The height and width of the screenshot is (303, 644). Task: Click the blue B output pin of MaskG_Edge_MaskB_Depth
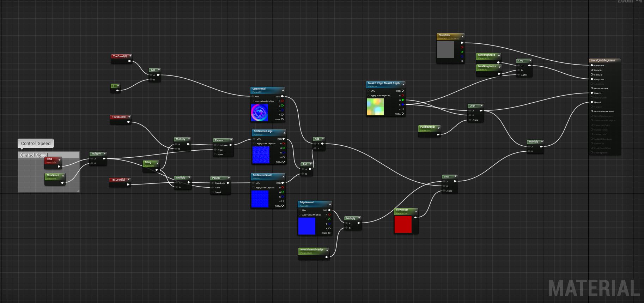click(403, 104)
